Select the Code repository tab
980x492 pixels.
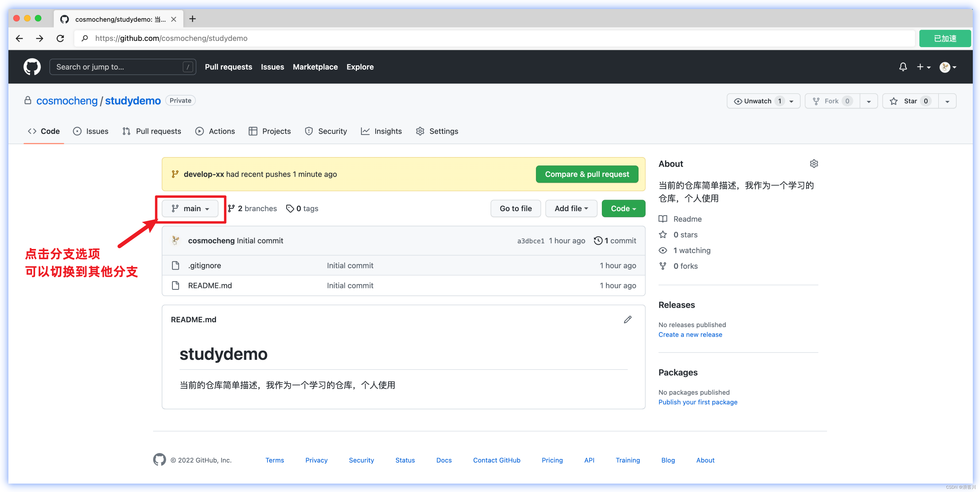(x=44, y=131)
